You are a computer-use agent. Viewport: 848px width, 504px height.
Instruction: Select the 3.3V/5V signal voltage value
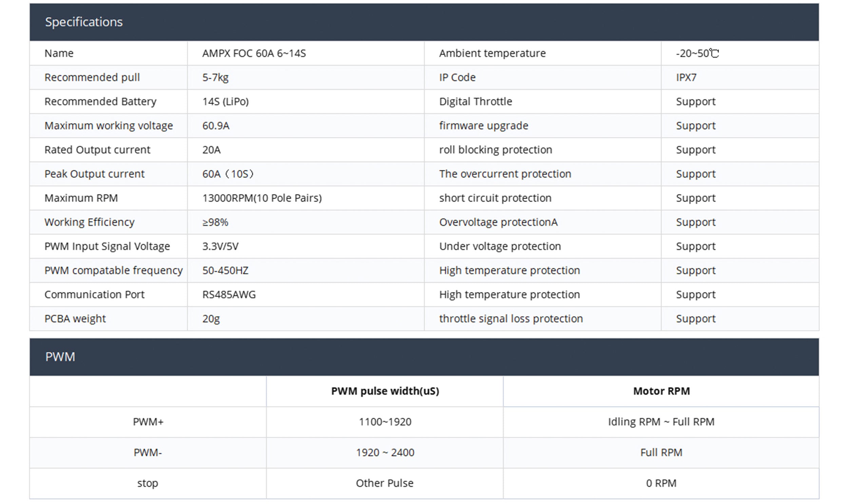(x=220, y=246)
